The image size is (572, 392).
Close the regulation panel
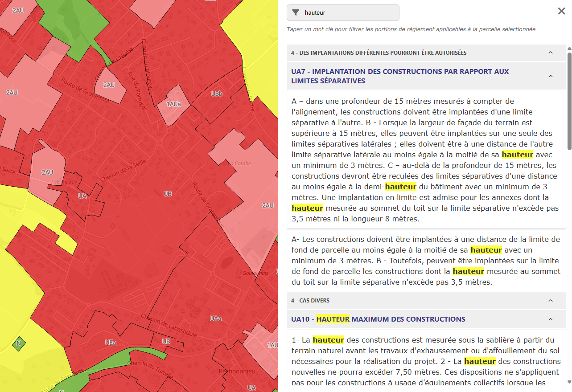(561, 11)
